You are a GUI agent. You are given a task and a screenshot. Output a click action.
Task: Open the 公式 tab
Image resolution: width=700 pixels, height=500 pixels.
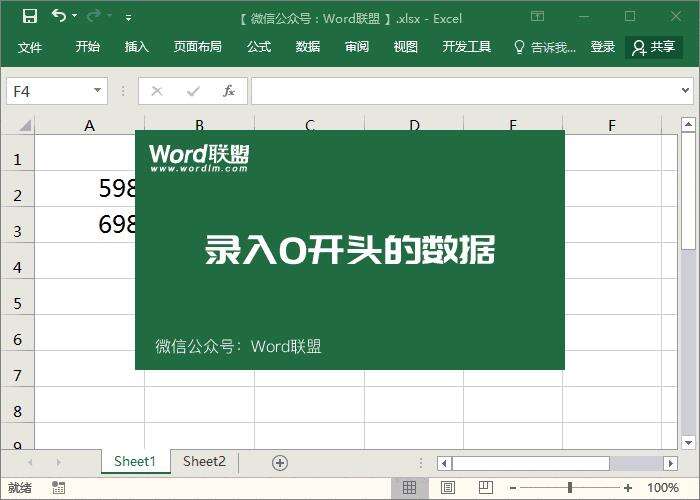coord(259,46)
